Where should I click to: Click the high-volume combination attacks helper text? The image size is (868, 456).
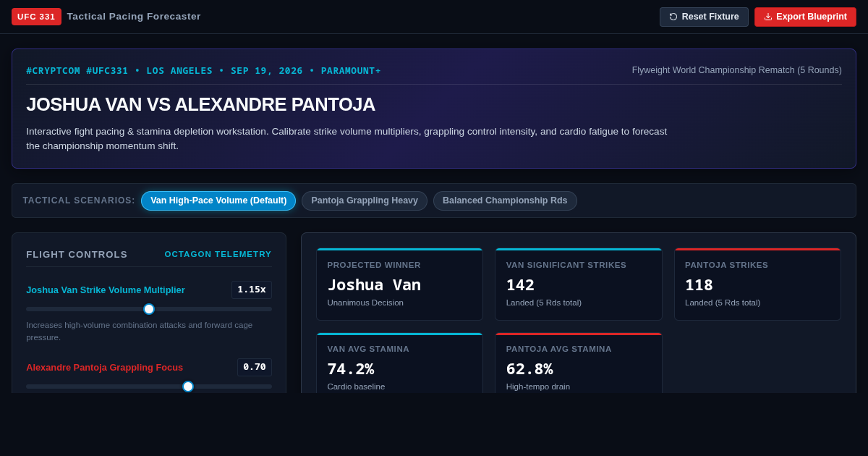[140, 332]
